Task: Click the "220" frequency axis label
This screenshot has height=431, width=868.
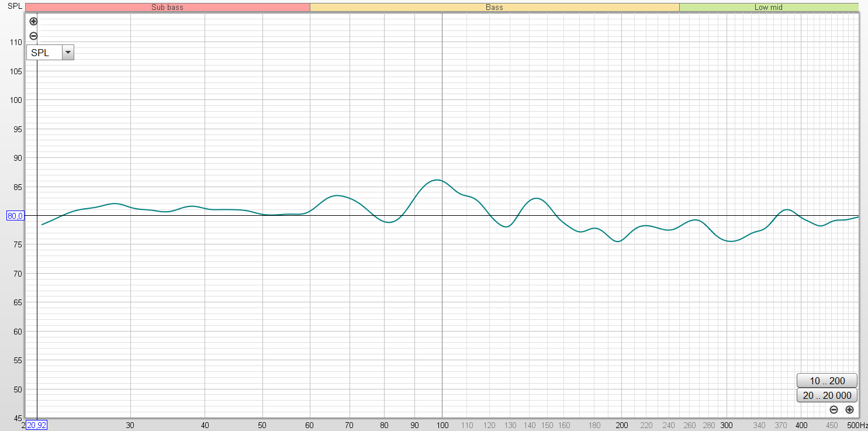Action: (646, 425)
